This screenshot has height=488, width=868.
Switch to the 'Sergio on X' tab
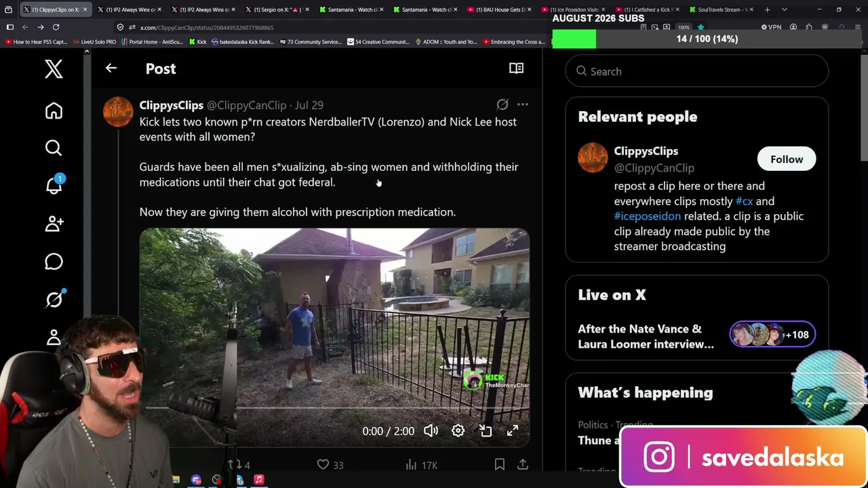pos(277,9)
